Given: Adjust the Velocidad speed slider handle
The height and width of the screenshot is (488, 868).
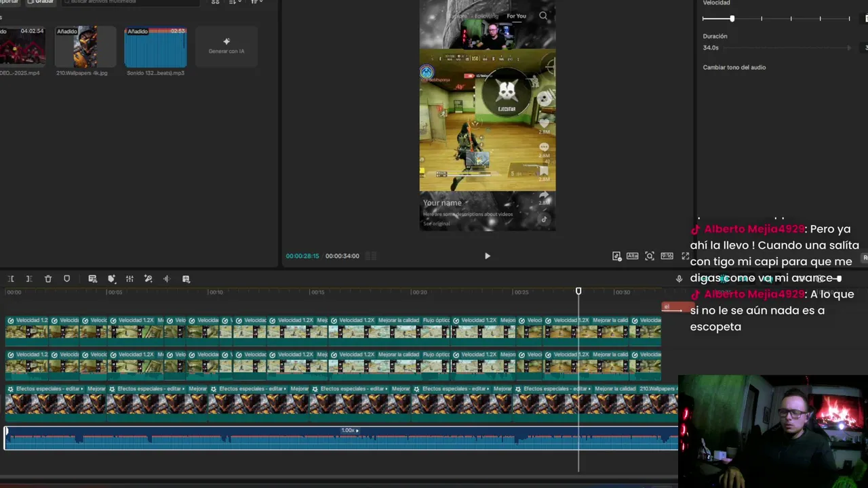Looking at the screenshot, I should (732, 18).
